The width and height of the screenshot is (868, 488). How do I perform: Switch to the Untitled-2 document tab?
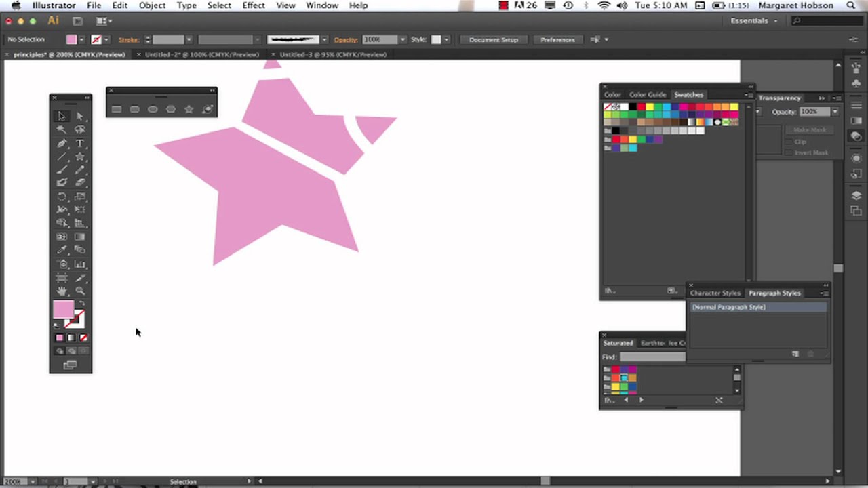click(202, 54)
